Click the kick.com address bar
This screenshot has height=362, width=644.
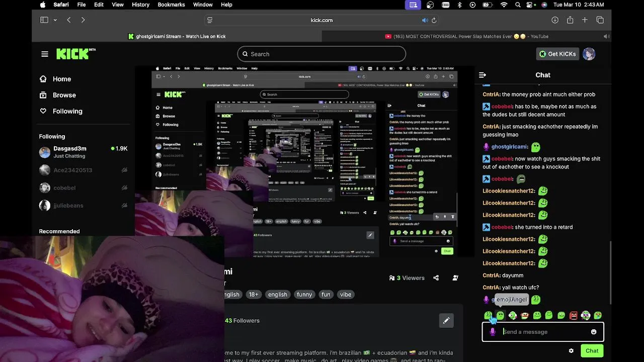321,20
